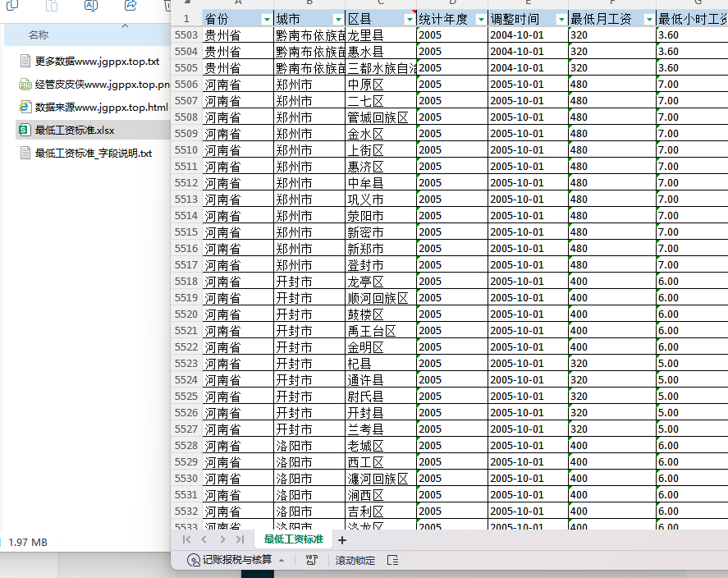The height and width of the screenshot is (578, 728).
Task: Click the 调整时间 header cell
Action: [528, 19]
